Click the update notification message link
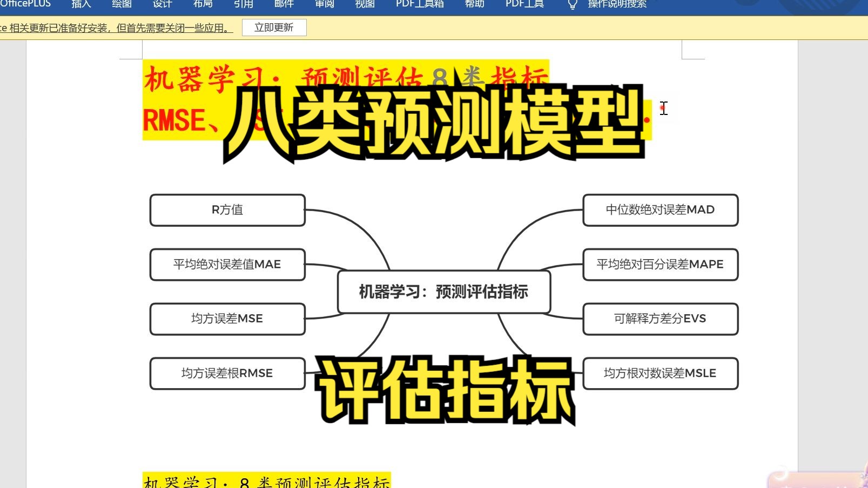The height and width of the screenshot is (488, 868). [116, 28]
